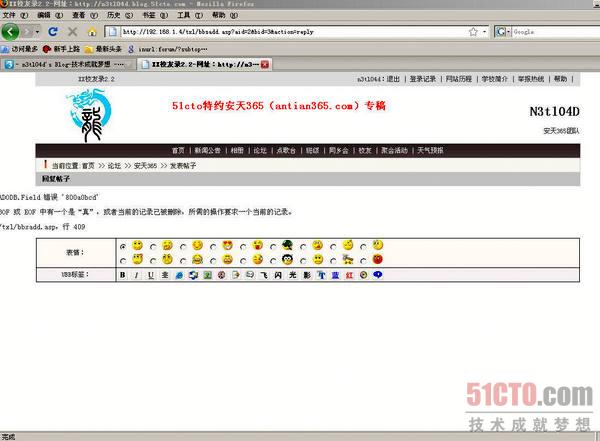Apply Underline (U) UBB tag
Viewport: 600px width, 441px height.
click(151, 275)
